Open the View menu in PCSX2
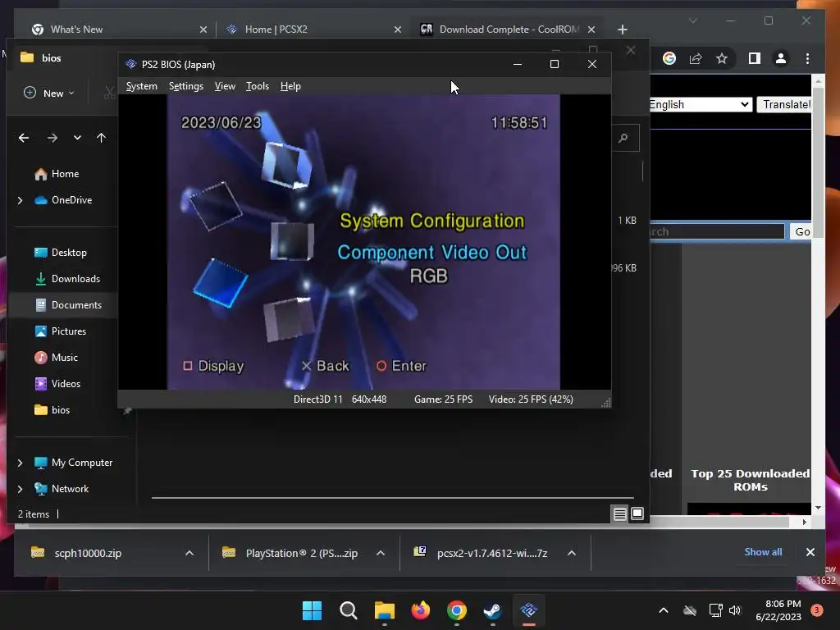 click(225, 85)
